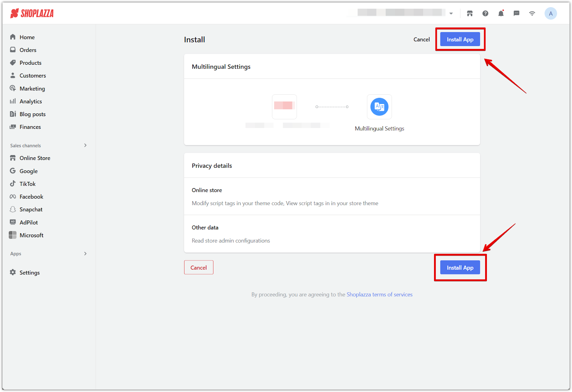The width and height of the screenshot is (572, 392).
Task: Open the chat messages icon
Action: pyautogui.click(x=516, y=14)
